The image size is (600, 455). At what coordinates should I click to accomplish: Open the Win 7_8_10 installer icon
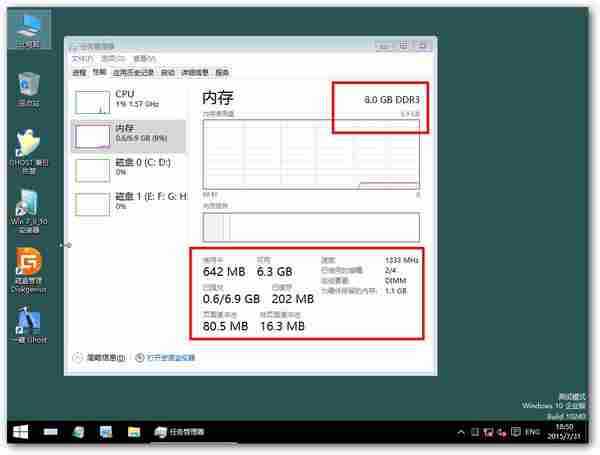tap(28, 205)
